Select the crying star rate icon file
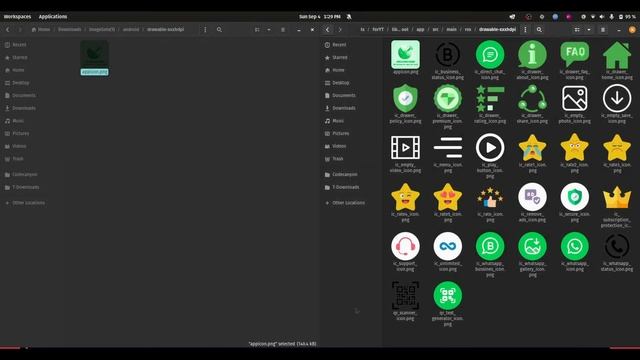The height and width of the screenshot is (360, 640). (532, 148)
